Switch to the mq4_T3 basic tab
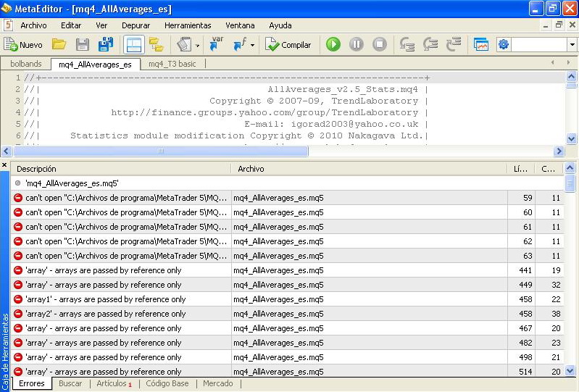The width and height of the screenshot is (579, 392). point(172,64)
